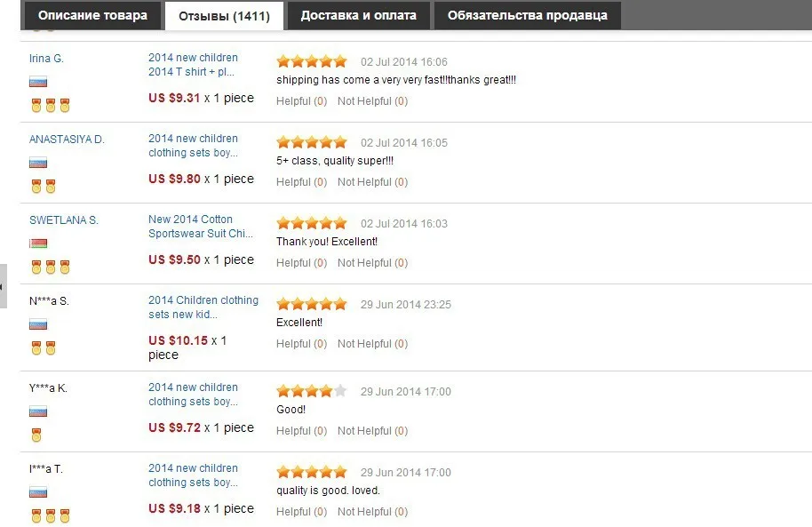The image size is (812, 527).
Task: Click medal icons below ANASTASIYA D.
Action: pos(43,186)
